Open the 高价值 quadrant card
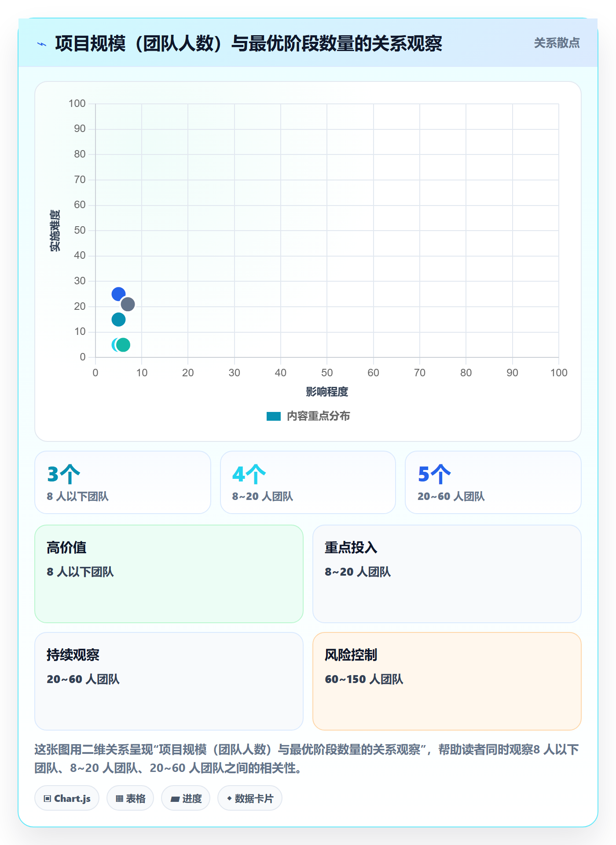The width and height of the screenshot is (616, 845). [169, 574]
